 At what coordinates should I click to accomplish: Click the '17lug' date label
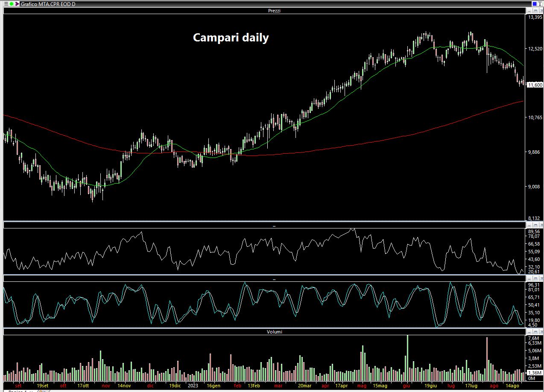(471, 385)
